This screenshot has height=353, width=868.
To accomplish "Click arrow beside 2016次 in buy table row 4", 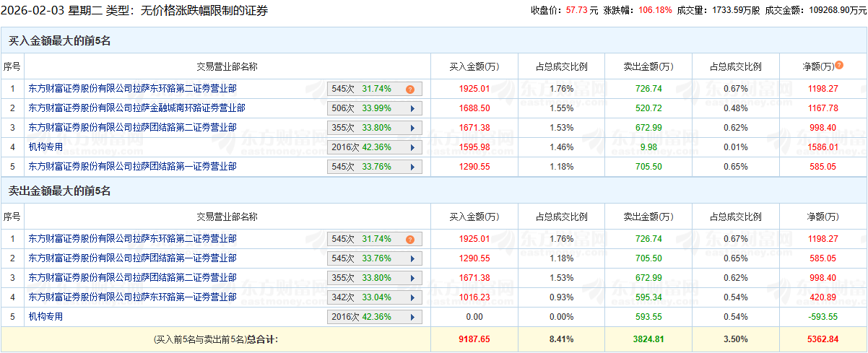I will pos(412,147).
